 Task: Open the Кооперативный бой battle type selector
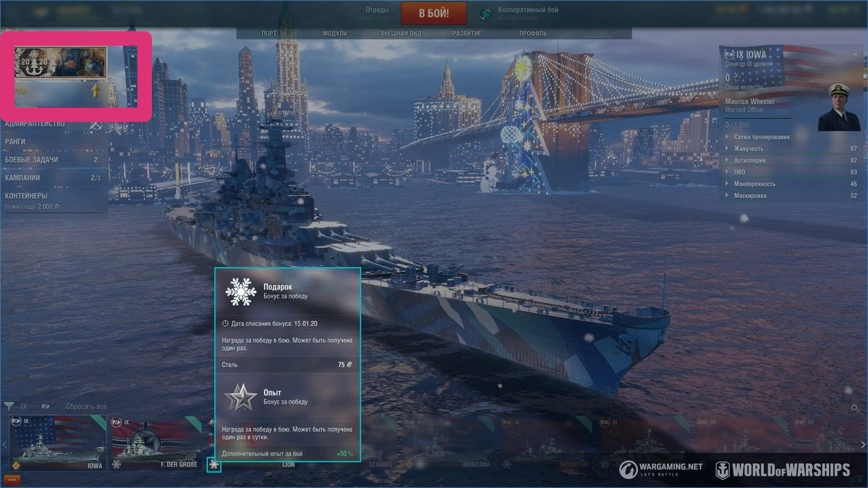pyautogui.click(x=519, y=13)
